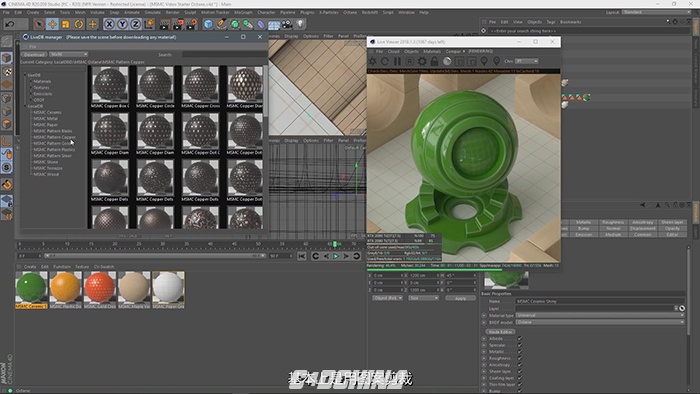Click the LiveDB manager Search field
The width and height of the screenshot is (700, 394).
(x=222, y=54)
